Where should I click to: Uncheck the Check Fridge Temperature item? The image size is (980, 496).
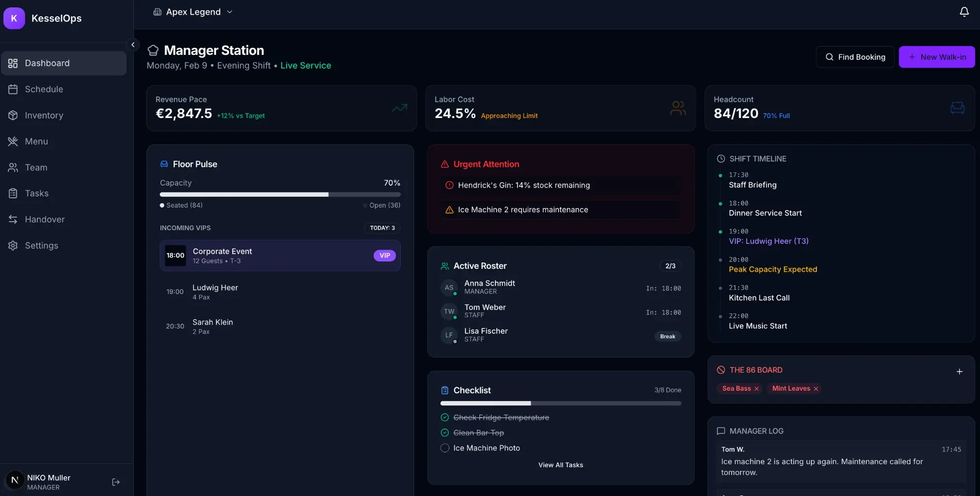pos(444,418)
